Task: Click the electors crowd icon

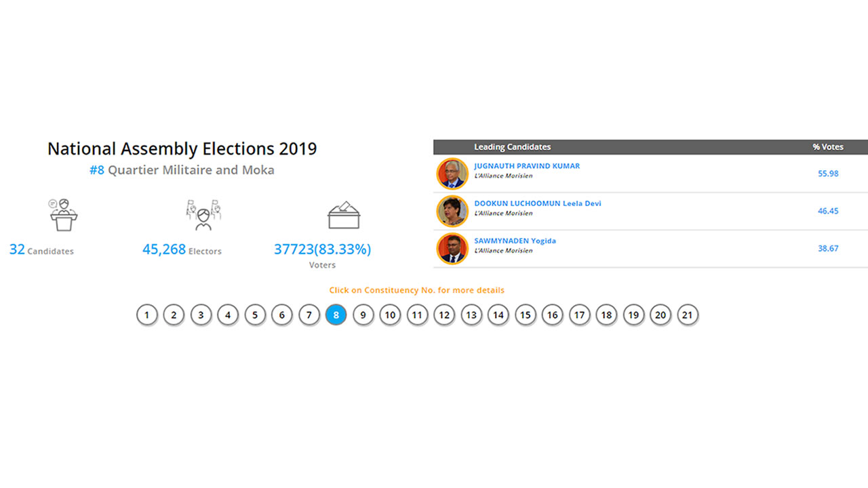Action: [x=203, y=215]
